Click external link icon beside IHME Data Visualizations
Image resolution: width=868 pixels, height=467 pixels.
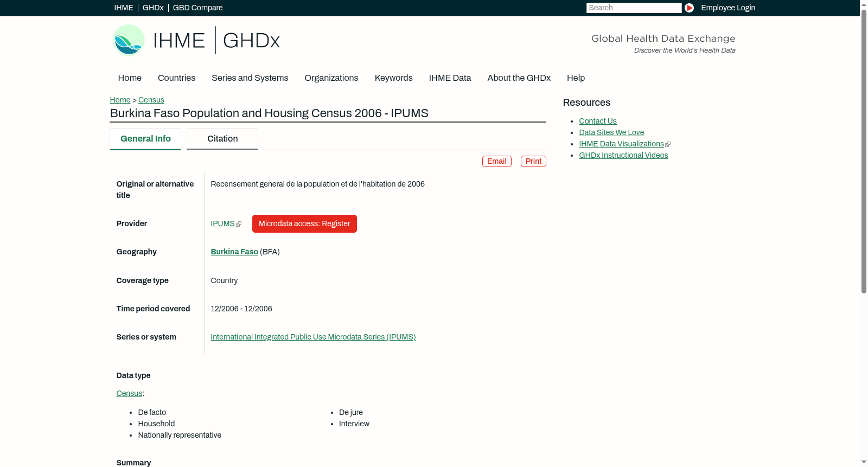click(668, 144)
